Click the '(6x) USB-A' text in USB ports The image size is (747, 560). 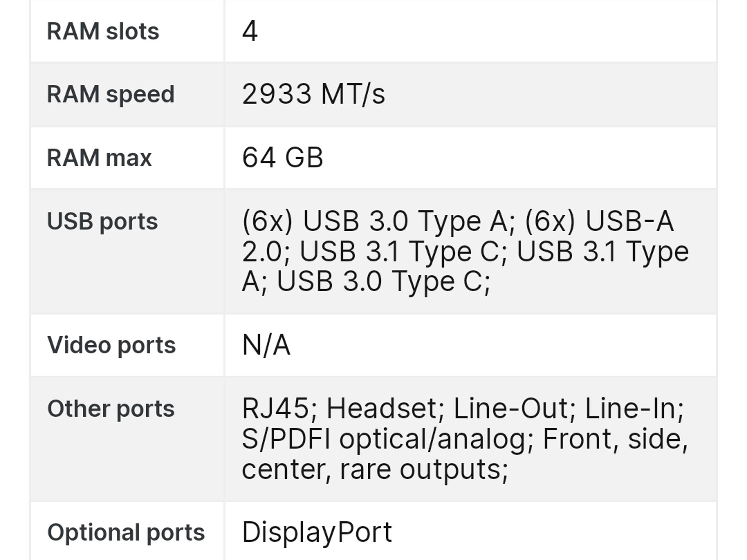tap(599, 221)
